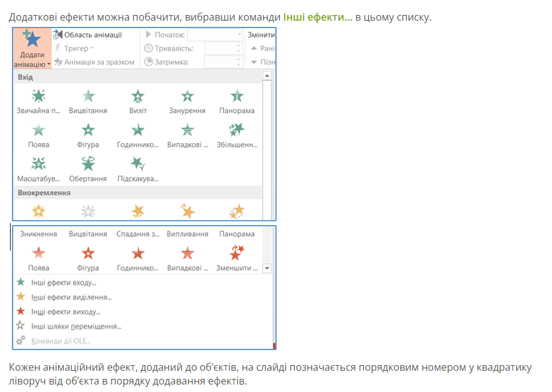
Task: Click the gray emphasis star icon
Action: (88, 211)
